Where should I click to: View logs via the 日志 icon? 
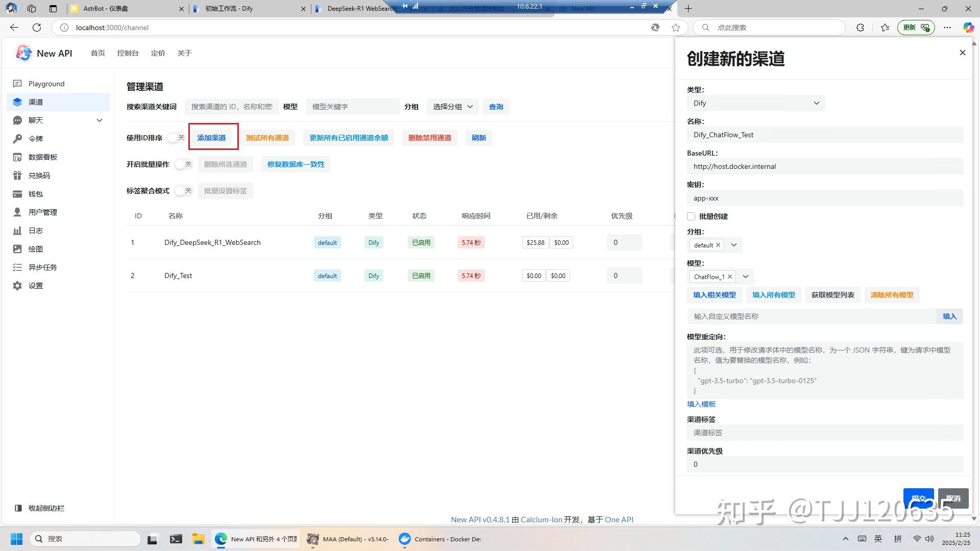point(36,230)
